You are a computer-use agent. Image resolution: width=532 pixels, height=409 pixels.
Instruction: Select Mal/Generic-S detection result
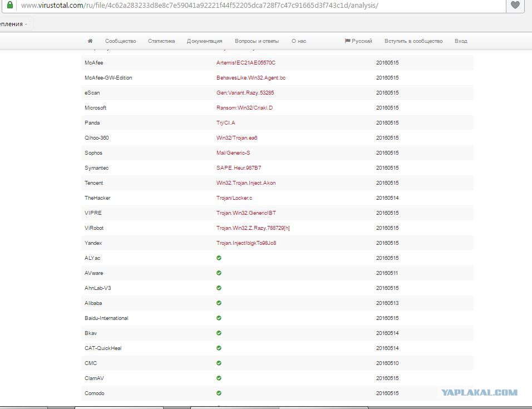[233, 153]
